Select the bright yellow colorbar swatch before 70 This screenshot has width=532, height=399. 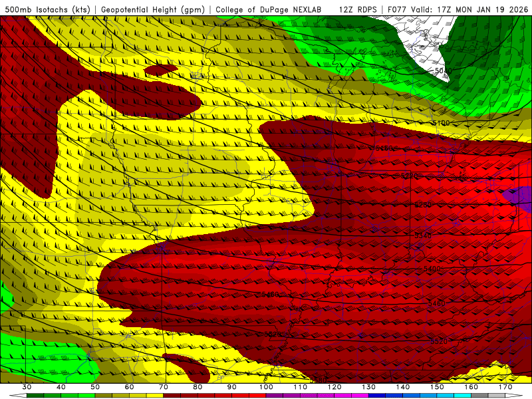pyautogui.click(x=155, y=396)
